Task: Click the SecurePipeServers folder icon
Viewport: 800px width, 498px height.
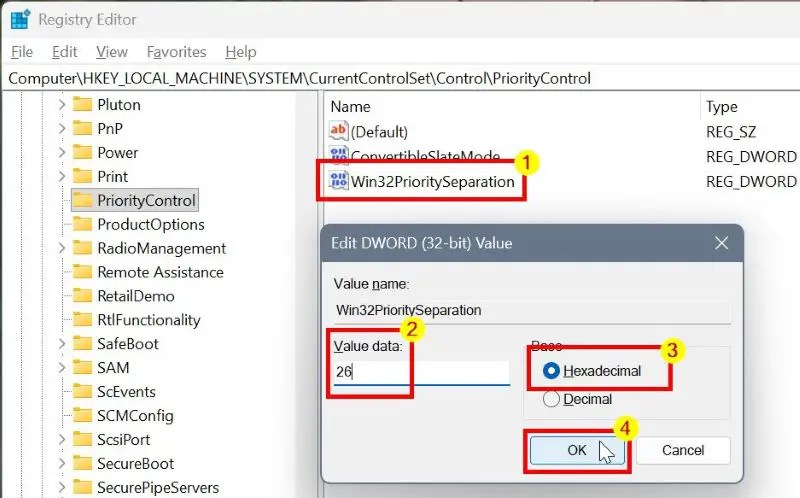Action: [x=82, y=487]
